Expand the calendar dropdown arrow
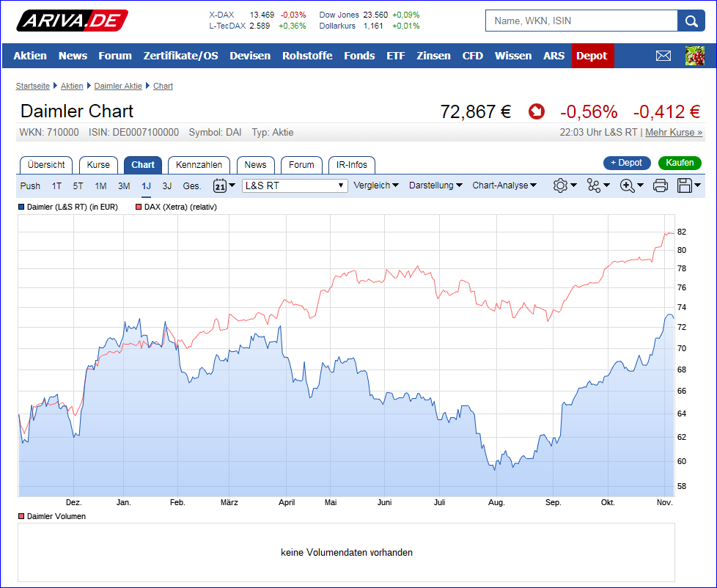The width and height of the screenshot is (717, 588). tap(232, 185)
